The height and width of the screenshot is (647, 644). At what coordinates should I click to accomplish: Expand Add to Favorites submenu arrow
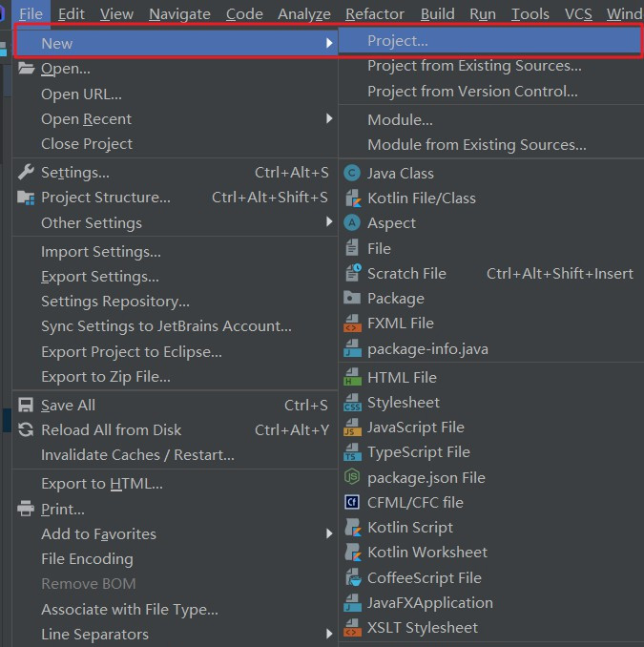[329, 533]
